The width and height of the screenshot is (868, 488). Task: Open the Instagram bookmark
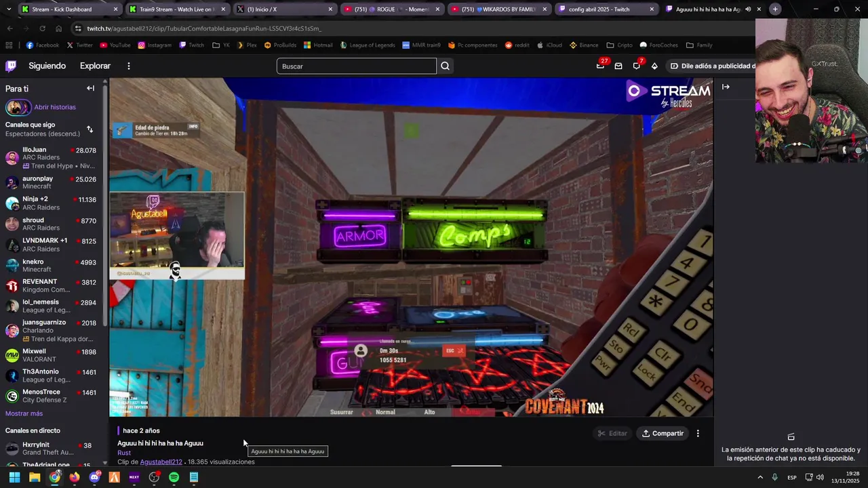[x=155, y=45]
